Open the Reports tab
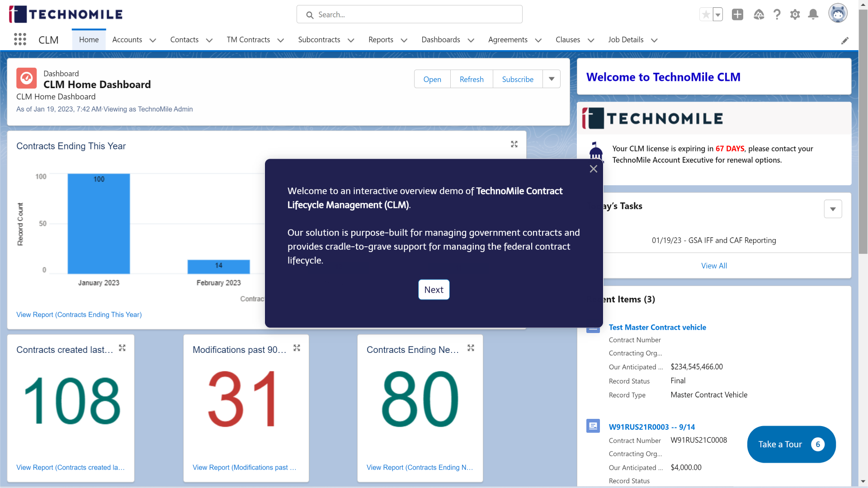 pyautogui.click(x=381, y=40)
